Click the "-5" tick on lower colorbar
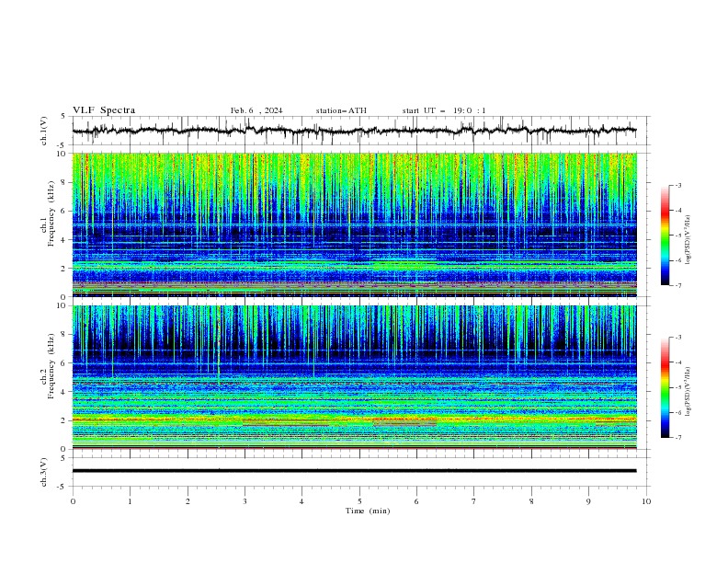728x563 pixels. coord(677,387)
